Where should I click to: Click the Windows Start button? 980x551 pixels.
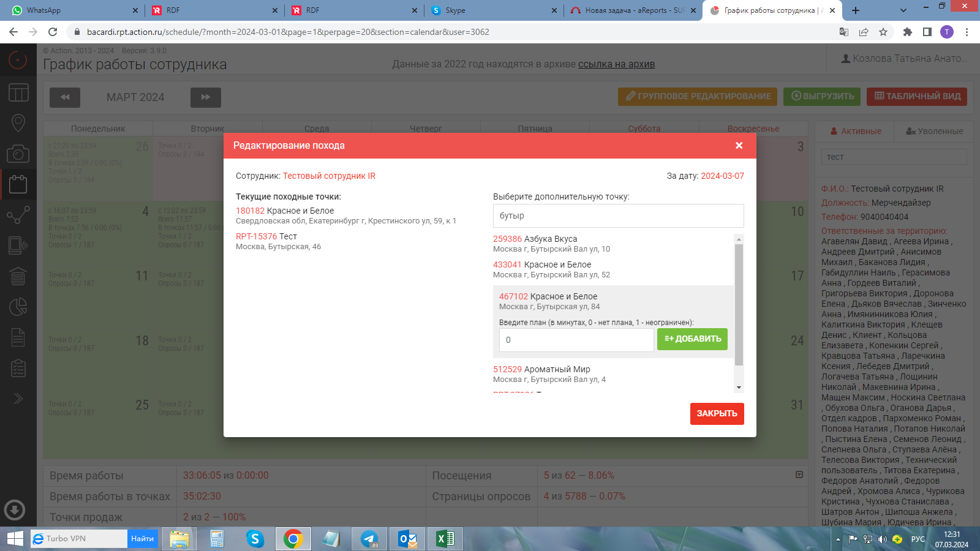15,539
